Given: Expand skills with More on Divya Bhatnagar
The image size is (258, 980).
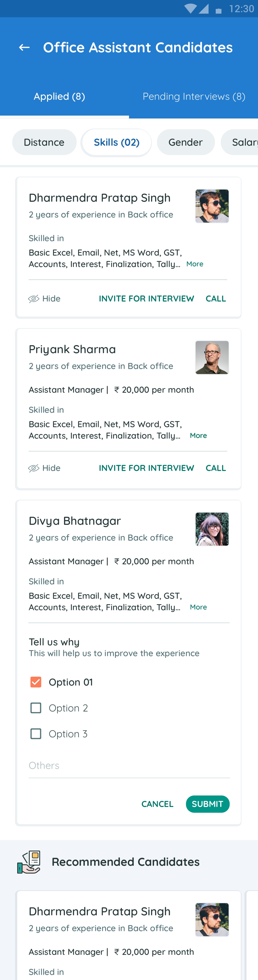Looking at the screenshot, I should coord(198,607).
